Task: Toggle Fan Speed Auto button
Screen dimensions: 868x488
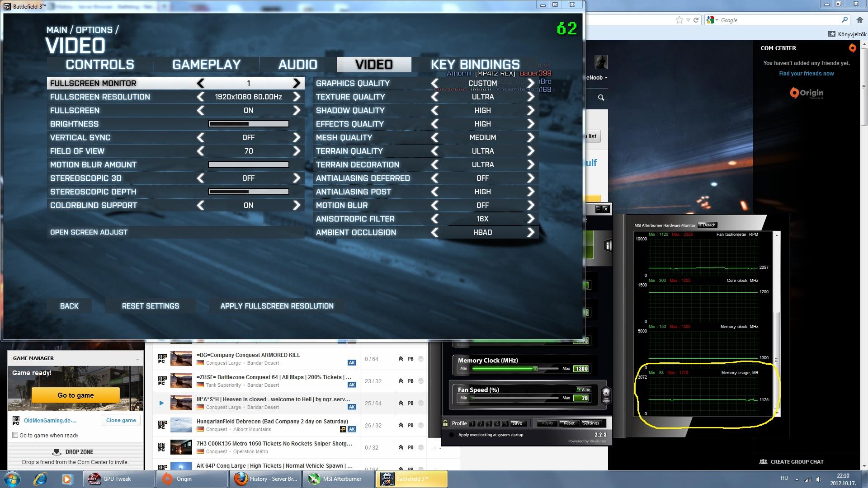Action: (584, 389)
